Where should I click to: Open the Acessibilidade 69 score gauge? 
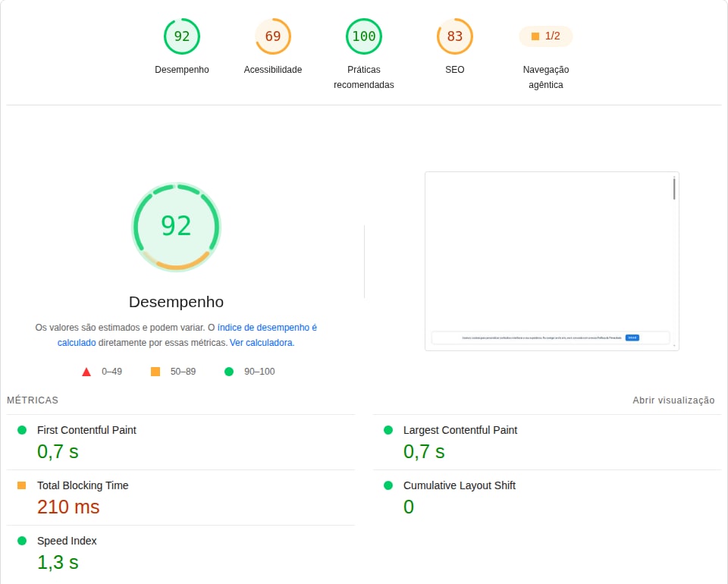(x=273, y=36)
